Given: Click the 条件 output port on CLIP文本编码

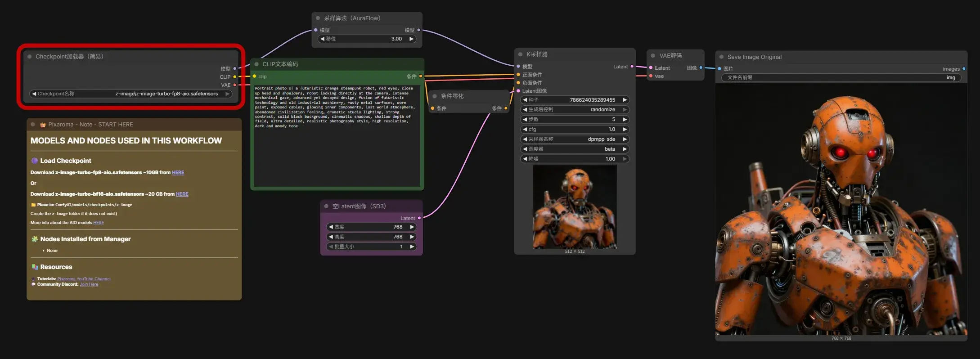Looking at the screenshot, I should 421,76.
